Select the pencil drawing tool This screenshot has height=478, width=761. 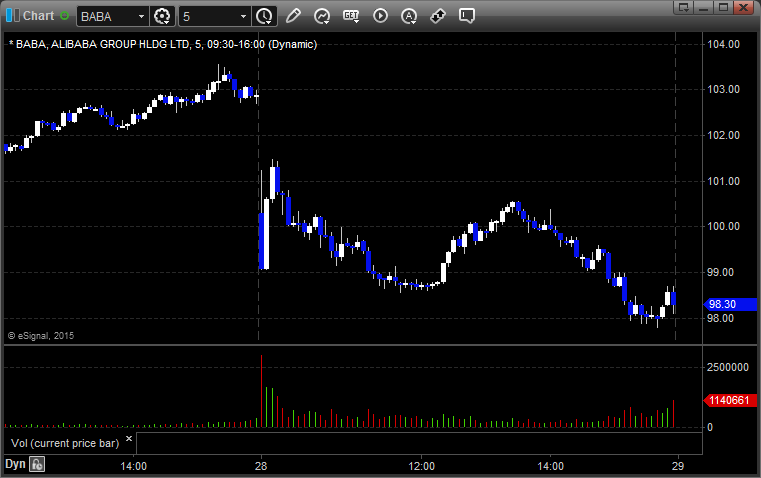tap(293, 16)
